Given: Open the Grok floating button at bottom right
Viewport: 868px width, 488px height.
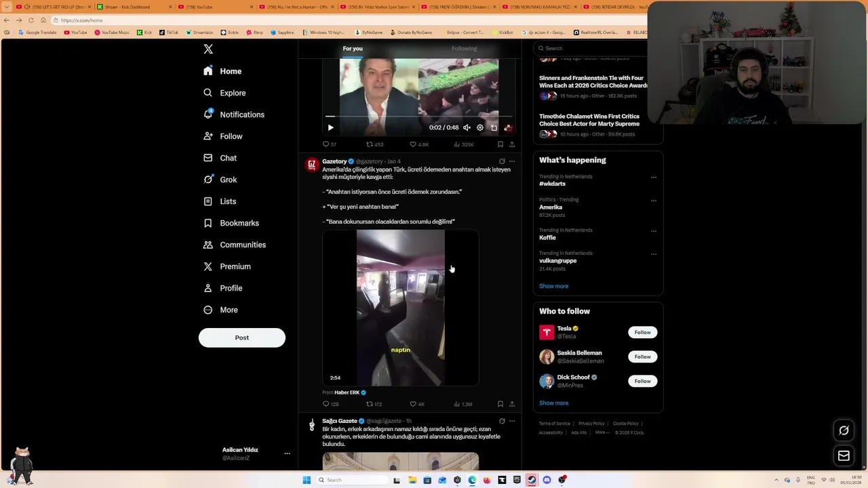Looking at the screenshot, I should click(844, 430).
